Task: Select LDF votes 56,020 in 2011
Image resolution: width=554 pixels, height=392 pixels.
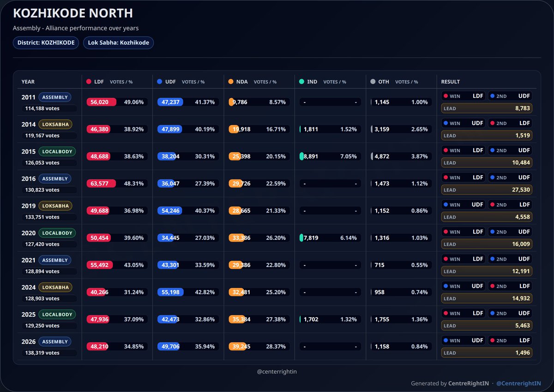Action: pos(99,102)
